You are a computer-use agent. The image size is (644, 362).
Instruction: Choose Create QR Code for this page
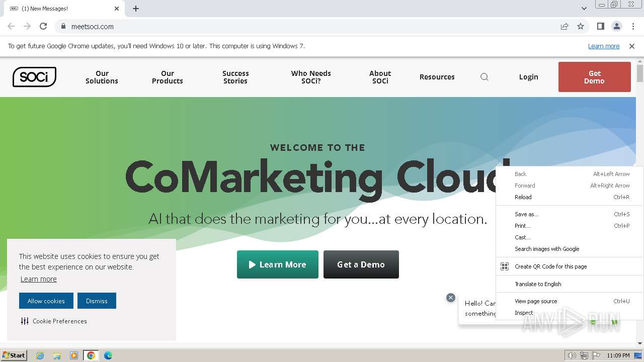pos(550,266)
